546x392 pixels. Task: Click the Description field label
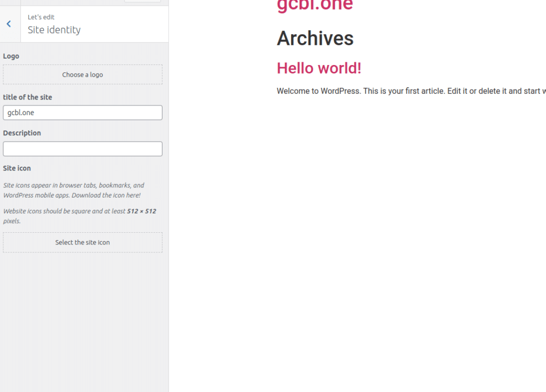click(x=22, y=133)
